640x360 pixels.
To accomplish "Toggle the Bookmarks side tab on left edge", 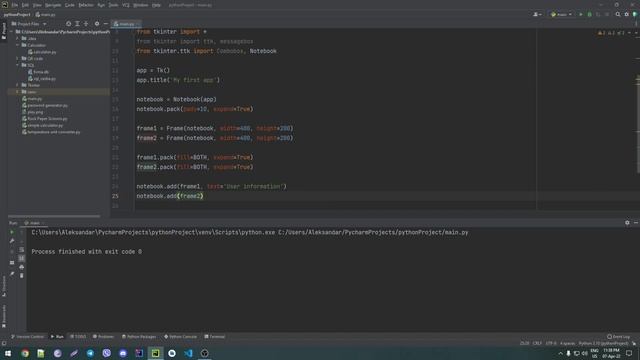I will click(x=4, y=316).
